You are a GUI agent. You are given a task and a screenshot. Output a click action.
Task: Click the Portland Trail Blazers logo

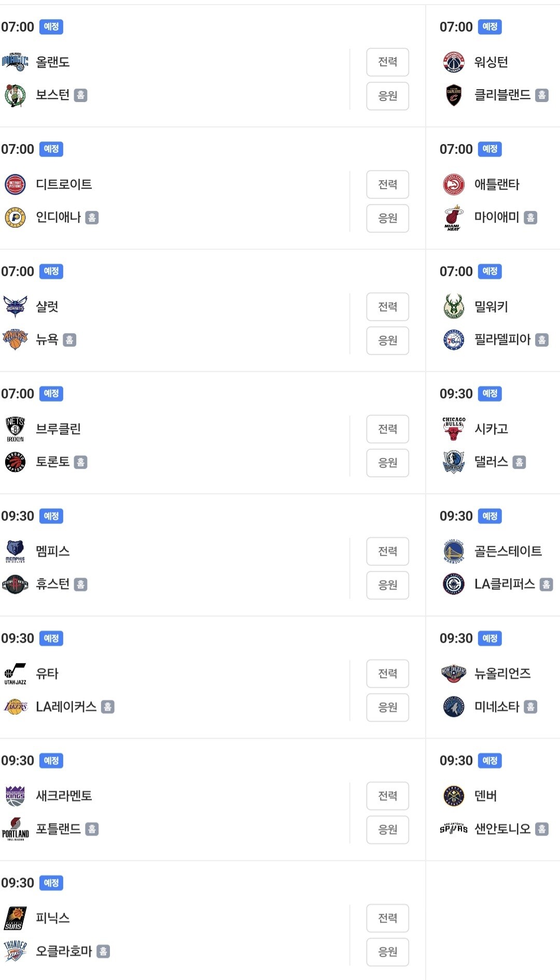tap(15, 829)
